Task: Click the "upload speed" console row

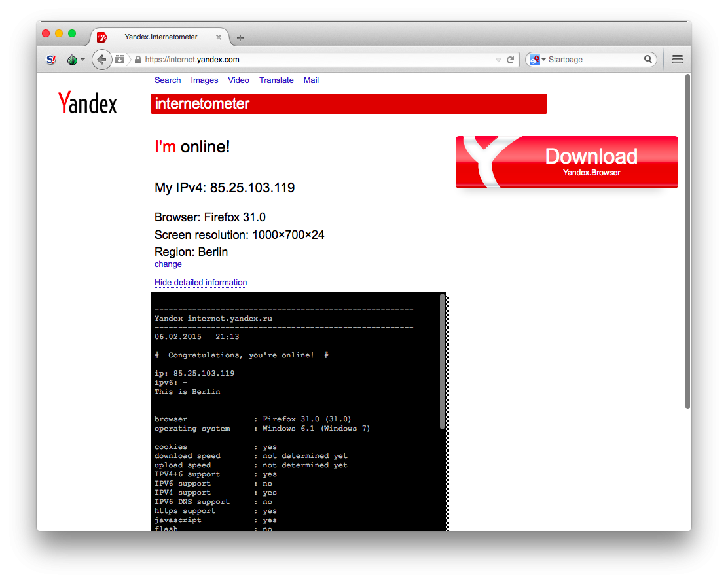Action: coord(251,465)
